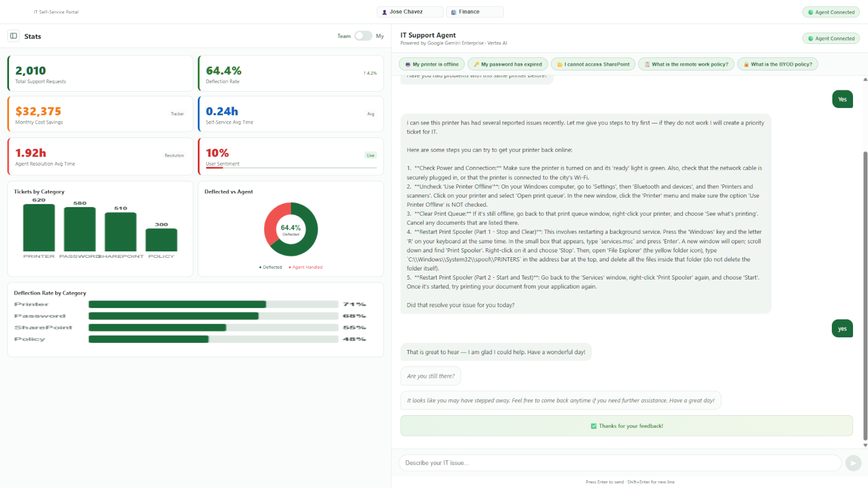The height and width of the screenshot is (488, 868).
Task: Click the Live badge on User Sentiment
Action: (370, 155)
